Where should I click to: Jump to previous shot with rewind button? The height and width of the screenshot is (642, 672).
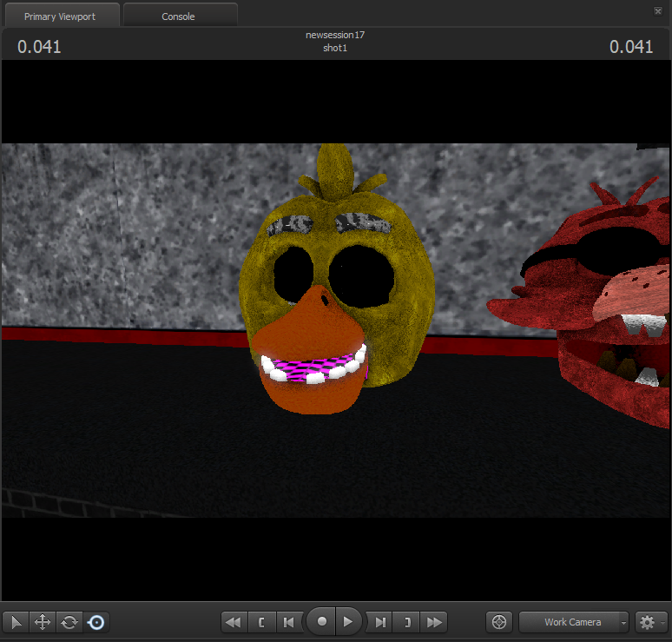[234, 622]
